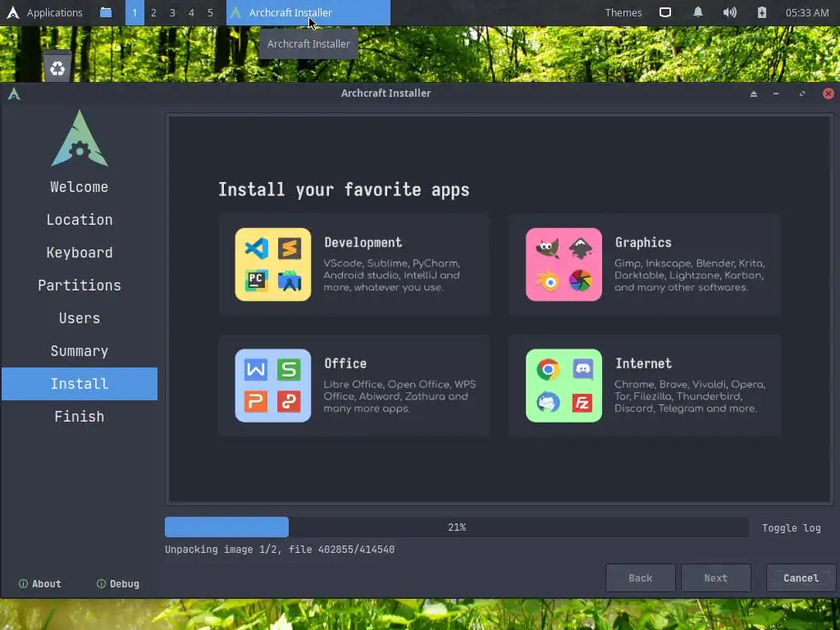
Task: Click the clock showing 05:33 AM
Action: coord(807,12)
